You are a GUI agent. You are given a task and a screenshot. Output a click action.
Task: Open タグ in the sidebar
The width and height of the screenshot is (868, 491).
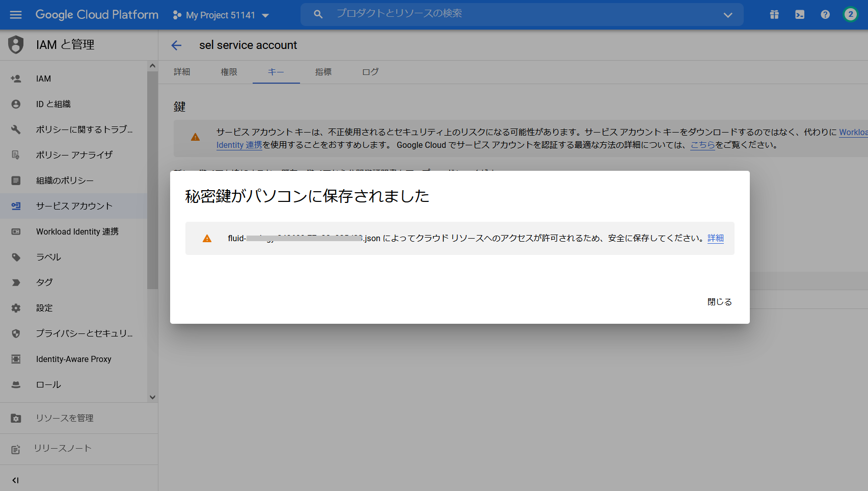[74, 282]
